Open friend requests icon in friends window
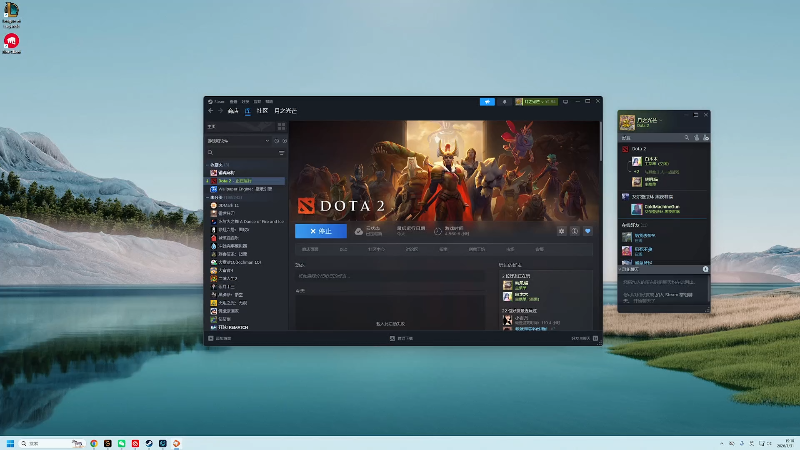 [706, 138]
